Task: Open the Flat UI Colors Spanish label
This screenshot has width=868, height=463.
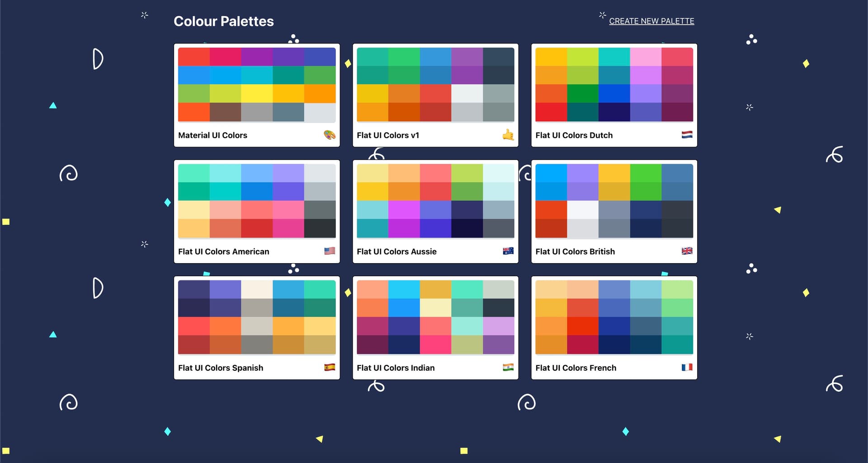Action: tap(221, 368)
